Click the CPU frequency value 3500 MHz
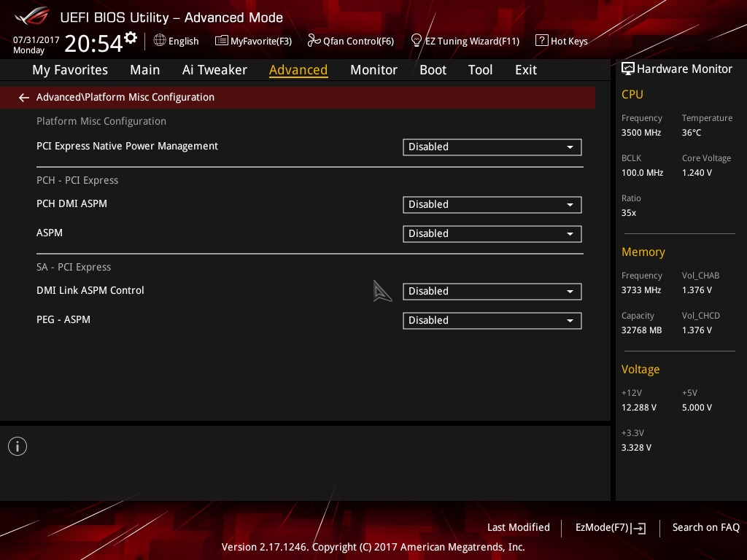The height and width of the screenshot is (560, 747). click(641, 133)
